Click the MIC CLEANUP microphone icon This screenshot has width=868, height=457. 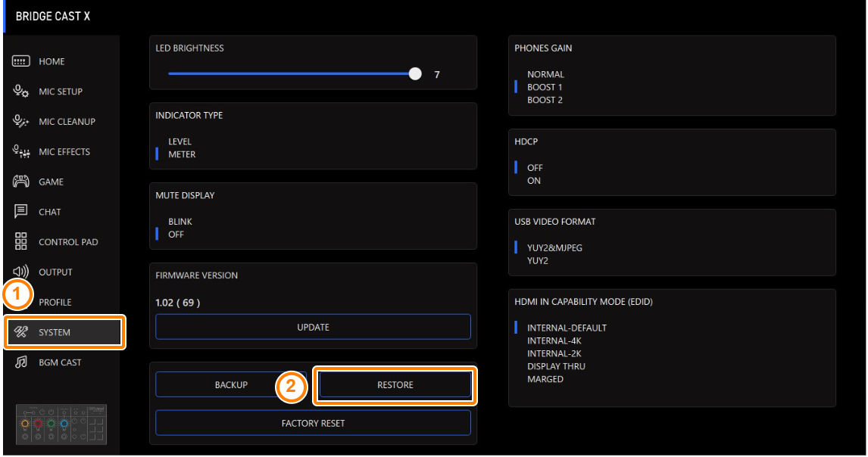21,121
